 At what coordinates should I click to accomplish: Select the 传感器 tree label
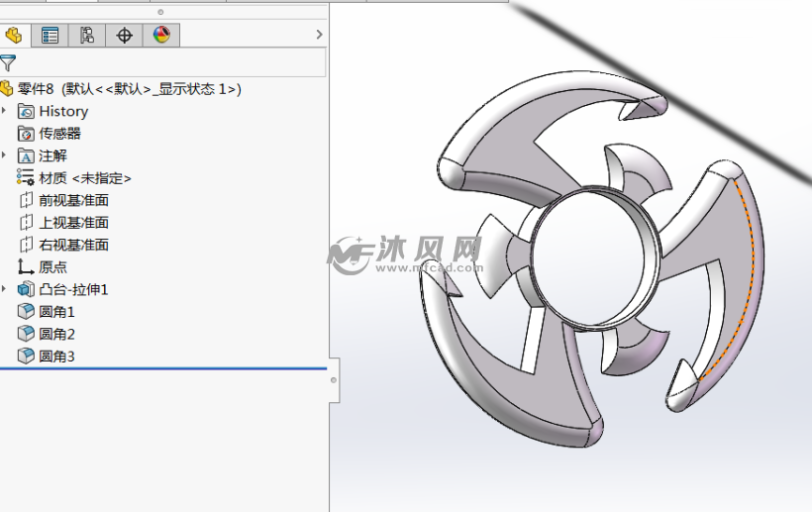[x=60, y=134]
